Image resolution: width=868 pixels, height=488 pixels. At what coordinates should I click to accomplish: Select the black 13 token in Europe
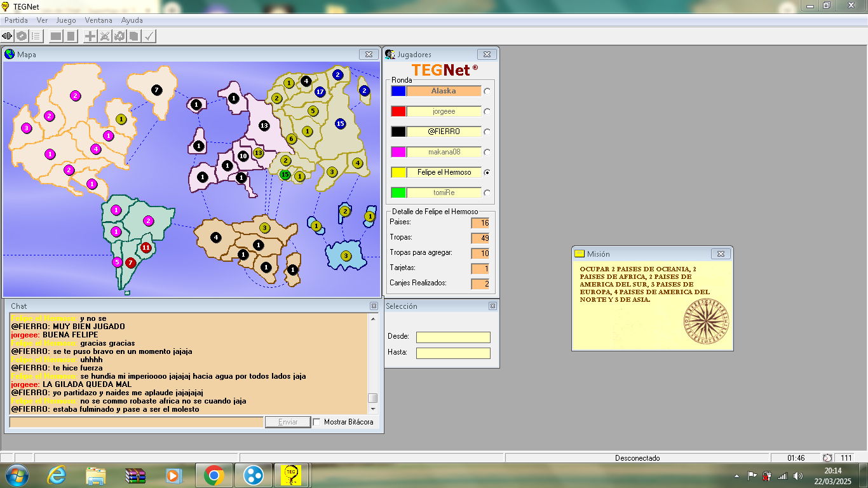264,125
